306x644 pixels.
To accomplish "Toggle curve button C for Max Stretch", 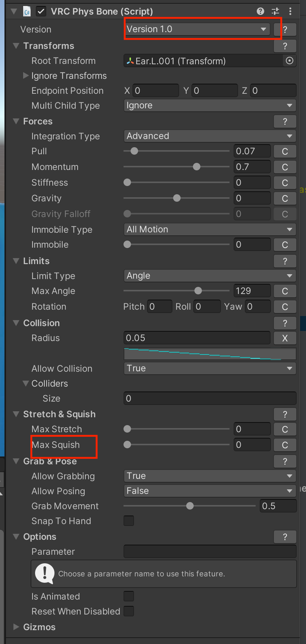I will [x=285, y=429].
